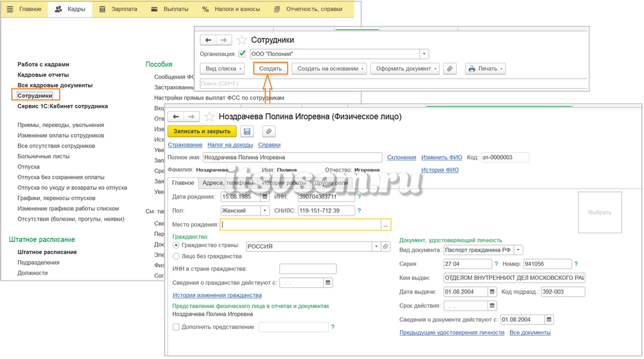This screenshot has width=644, height=359.
Task: Open Налог на доходы link
Action: click(230, 145)
